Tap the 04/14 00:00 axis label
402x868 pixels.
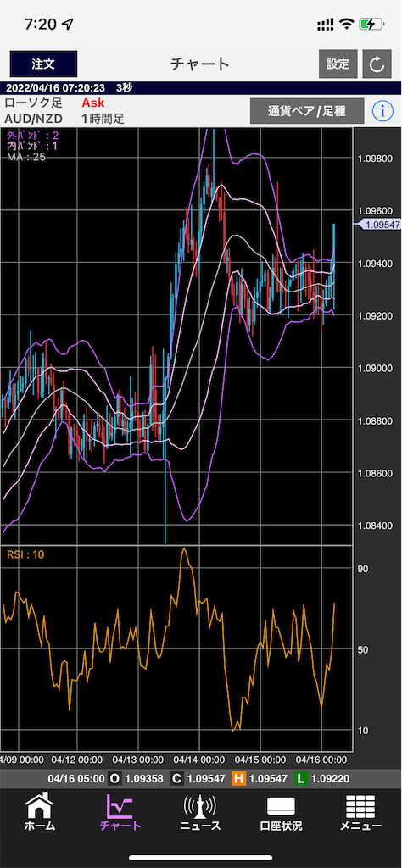pos(199,759)
